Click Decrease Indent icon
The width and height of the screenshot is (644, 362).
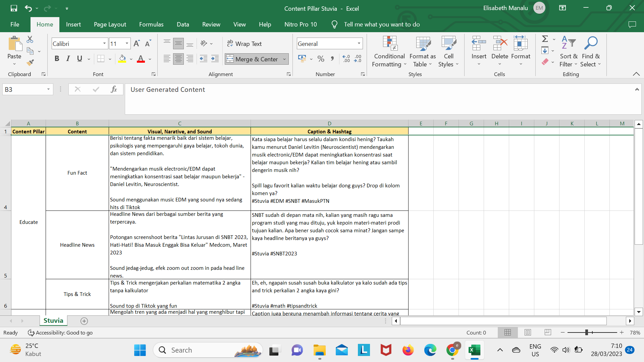tap(204, 59)
